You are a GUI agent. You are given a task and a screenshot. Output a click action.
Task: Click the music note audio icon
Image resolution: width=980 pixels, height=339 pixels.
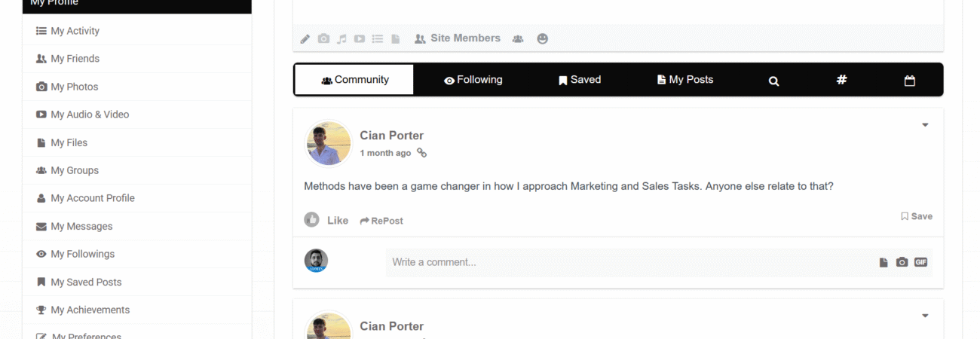coord(341,38)
